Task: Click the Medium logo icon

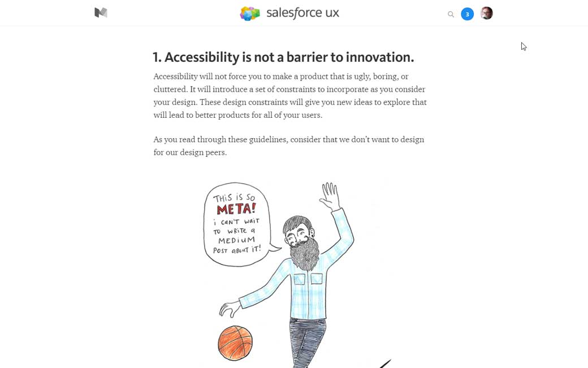Action: [101, 12]
